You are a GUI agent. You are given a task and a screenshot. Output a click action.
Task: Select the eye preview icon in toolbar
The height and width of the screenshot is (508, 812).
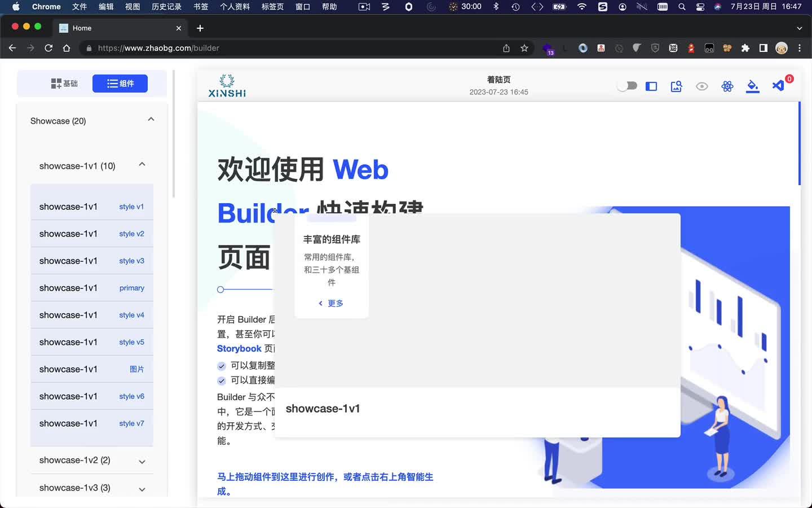(x=702, y=86)
